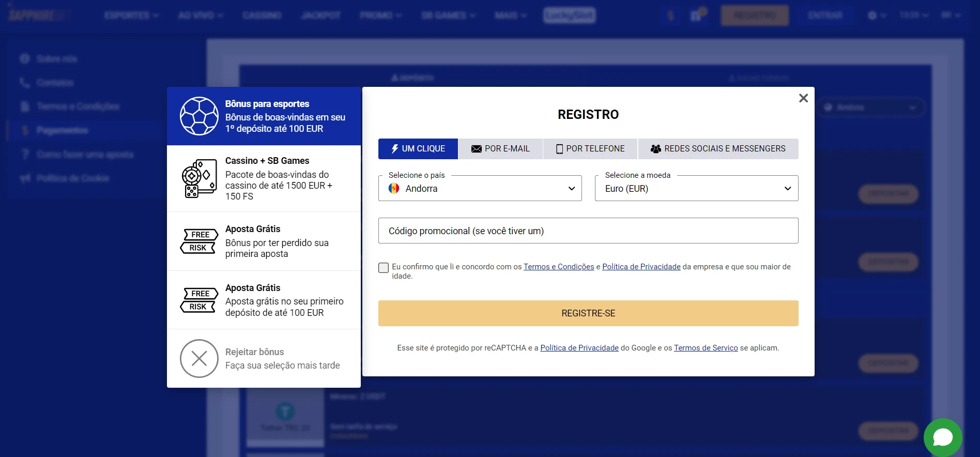
Task: Open the live chat bubble
Action: [943, 437]
